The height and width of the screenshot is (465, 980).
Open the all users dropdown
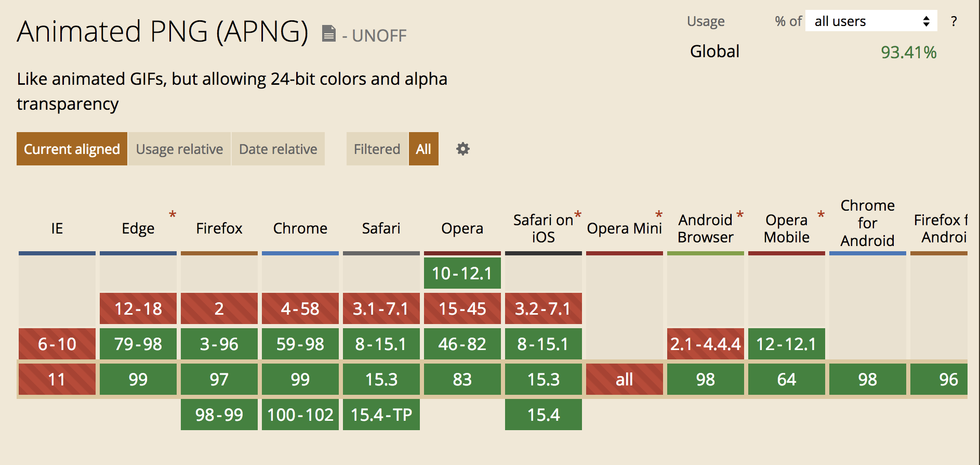pos(871,21)
